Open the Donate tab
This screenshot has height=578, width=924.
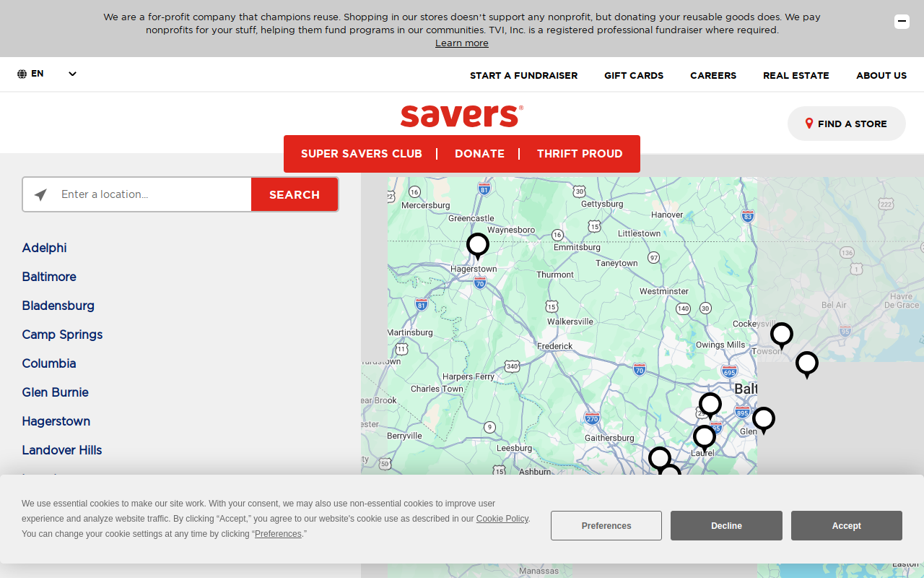[479, 154]
